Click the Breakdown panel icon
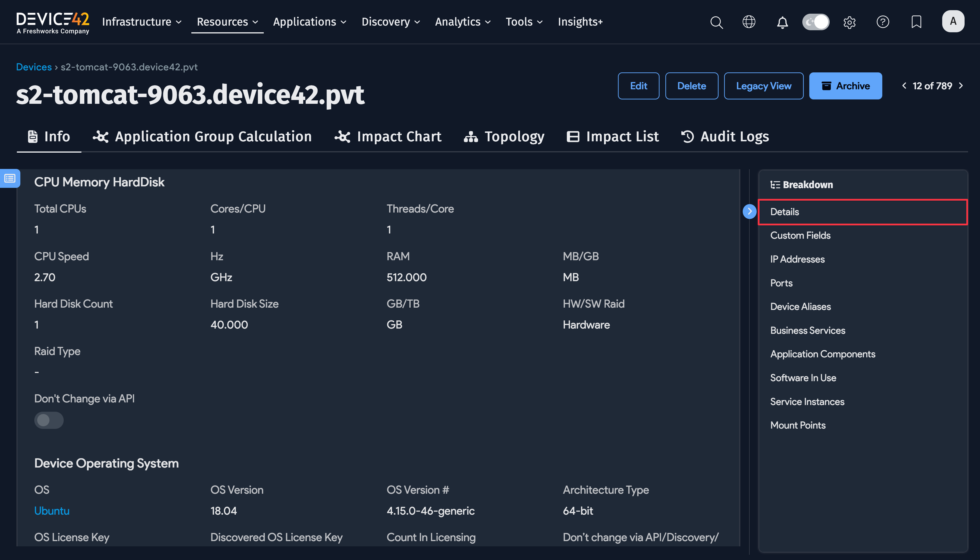 775,184
